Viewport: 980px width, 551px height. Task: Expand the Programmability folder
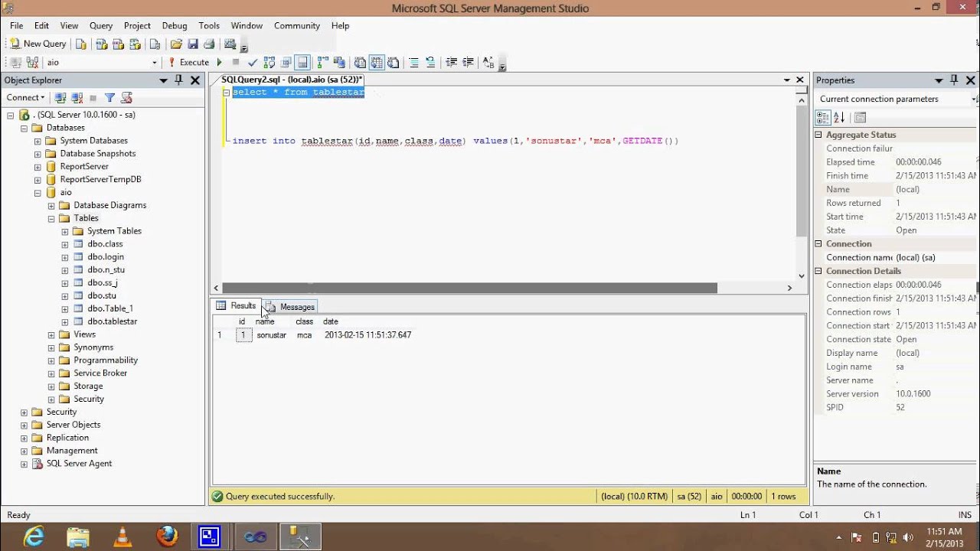click(x=51, y=360)
